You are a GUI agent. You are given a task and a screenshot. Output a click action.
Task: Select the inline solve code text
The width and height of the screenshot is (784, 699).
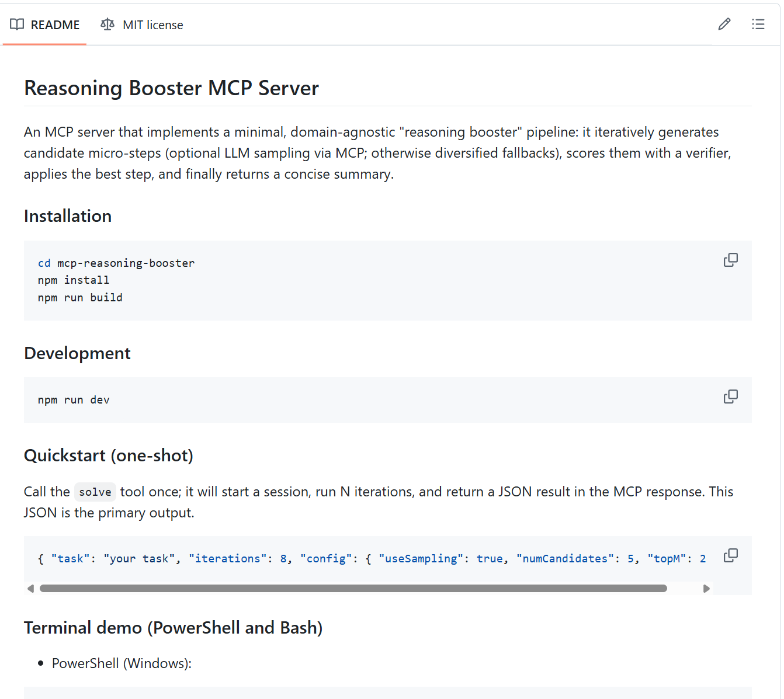click(95, 492)
